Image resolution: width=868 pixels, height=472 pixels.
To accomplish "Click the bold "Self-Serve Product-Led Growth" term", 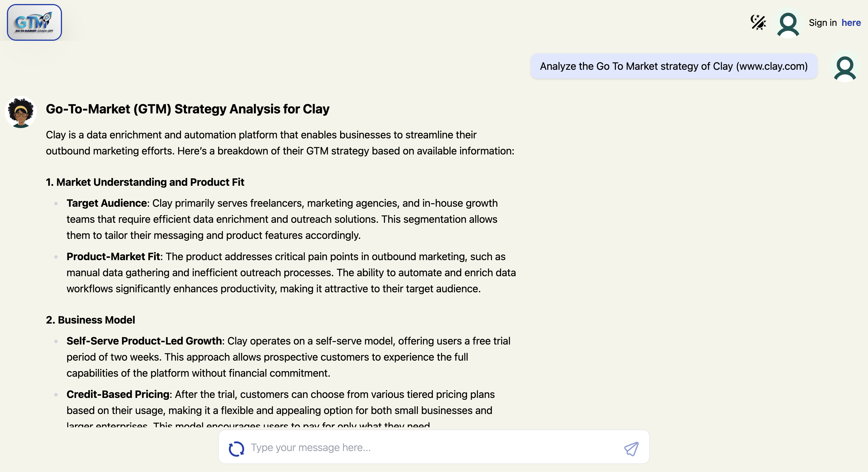I will (144, 341).
